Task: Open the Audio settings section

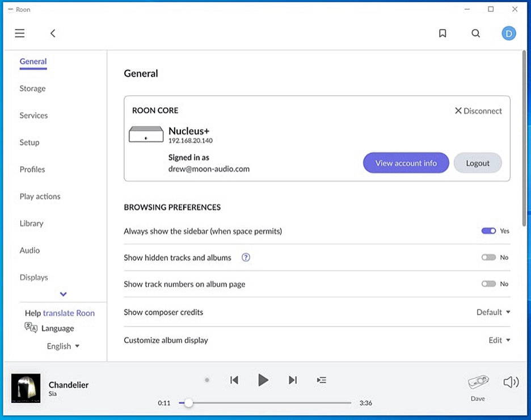Action: tap(30, 250)
